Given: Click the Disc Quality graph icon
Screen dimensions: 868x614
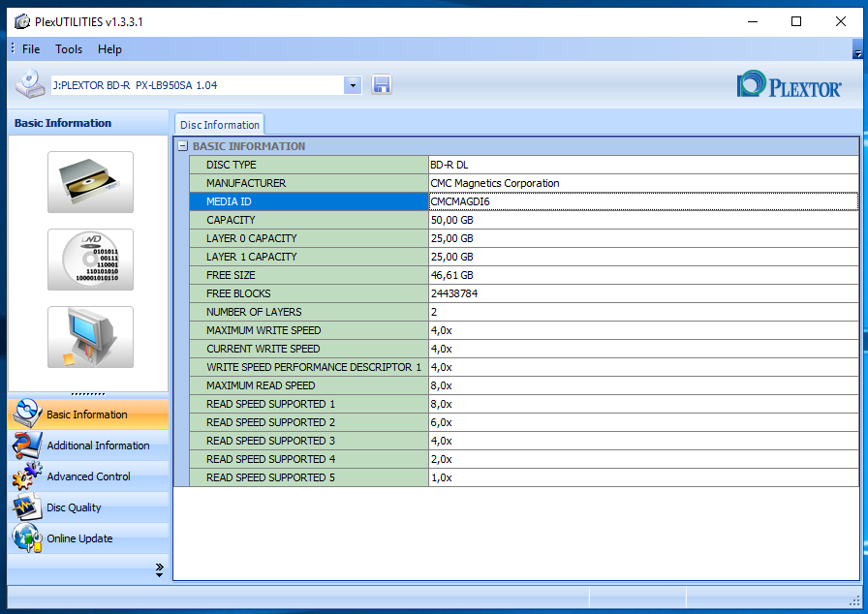Looking at the screenshot, I should (26, 507).
